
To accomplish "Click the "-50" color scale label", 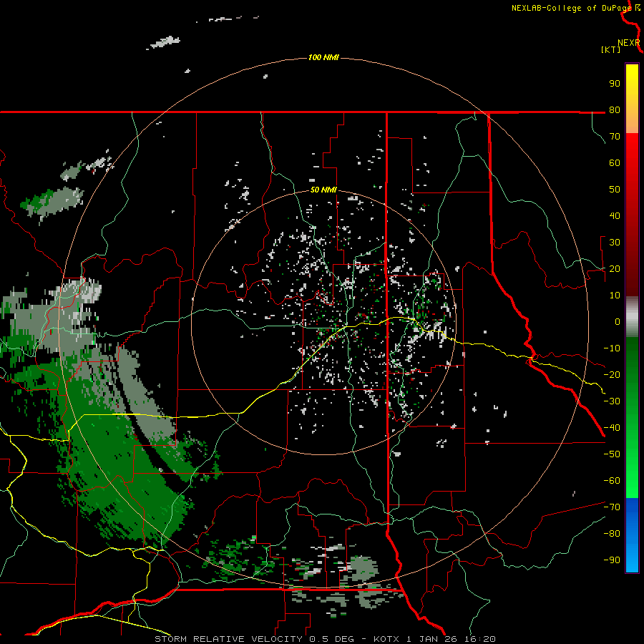I will (612, 454).
